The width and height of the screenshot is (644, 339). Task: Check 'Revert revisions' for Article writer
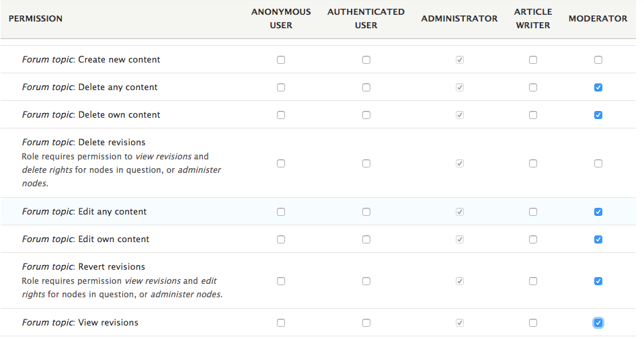533,281
